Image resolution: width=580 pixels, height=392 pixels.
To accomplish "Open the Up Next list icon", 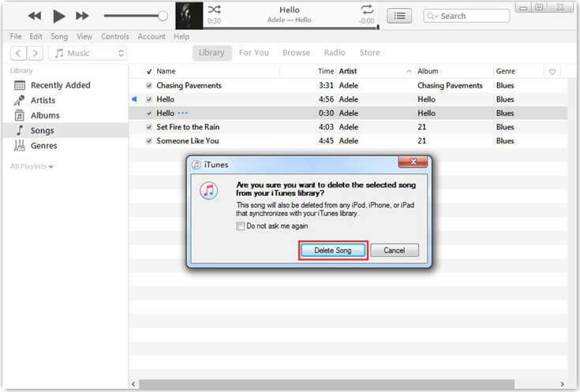I will point(399,16).
